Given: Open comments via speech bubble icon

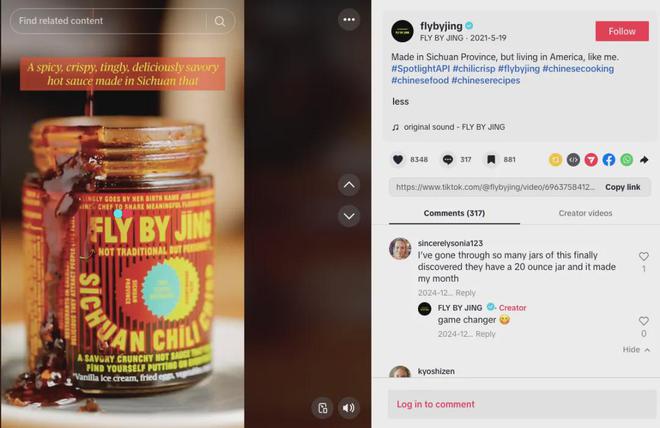Looking at the screenshot, I should [x=448, y=160].
